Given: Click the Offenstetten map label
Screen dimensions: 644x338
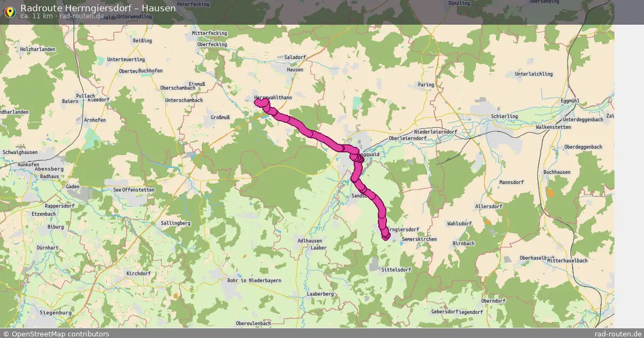Looking at the screenshot, I should (x=138, y=190).
